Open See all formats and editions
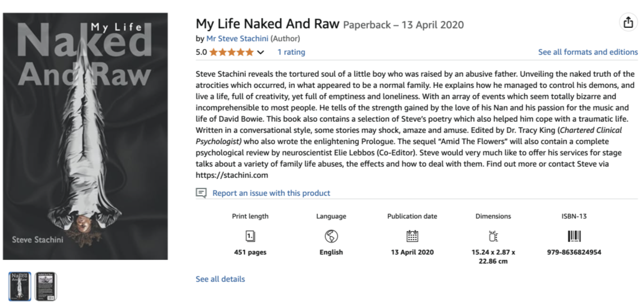 coord(588,52)
